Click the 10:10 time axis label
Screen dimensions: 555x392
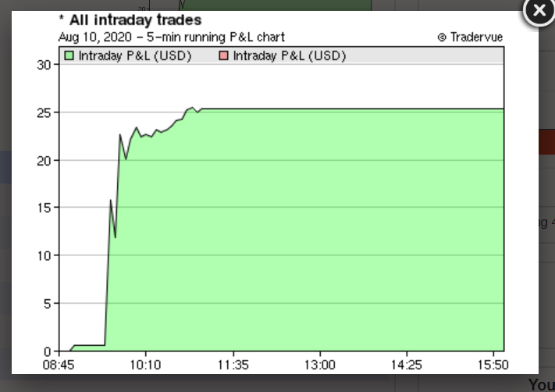(x=145, y=364)
